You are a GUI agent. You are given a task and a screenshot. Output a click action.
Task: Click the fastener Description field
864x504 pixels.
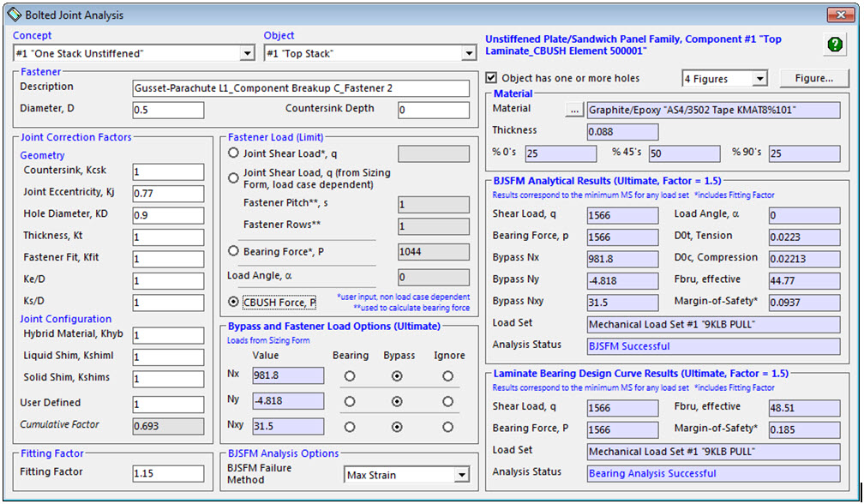point(301,88)
